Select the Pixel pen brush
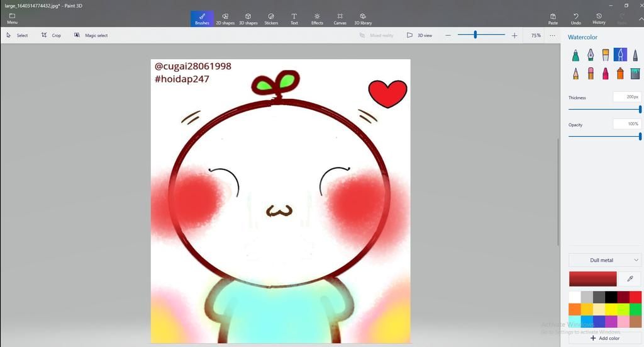This screenshot has height=347, width=644. coord(635,55)
